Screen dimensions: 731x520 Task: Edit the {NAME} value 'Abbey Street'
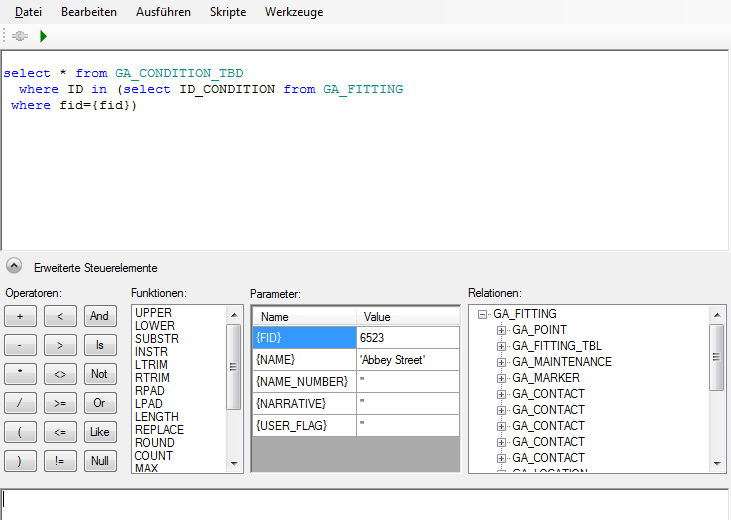[407, 359]
